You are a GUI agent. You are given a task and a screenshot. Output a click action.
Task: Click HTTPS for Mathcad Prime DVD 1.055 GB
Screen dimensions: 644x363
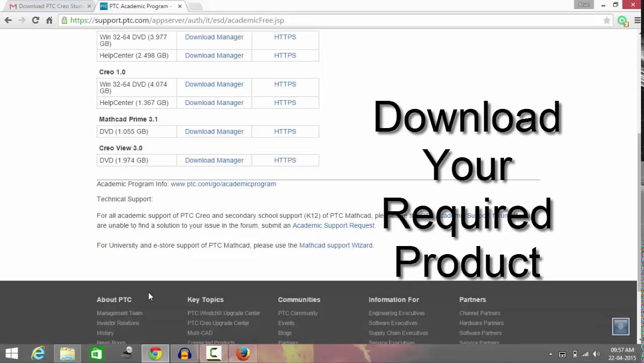tap(285, 131)
